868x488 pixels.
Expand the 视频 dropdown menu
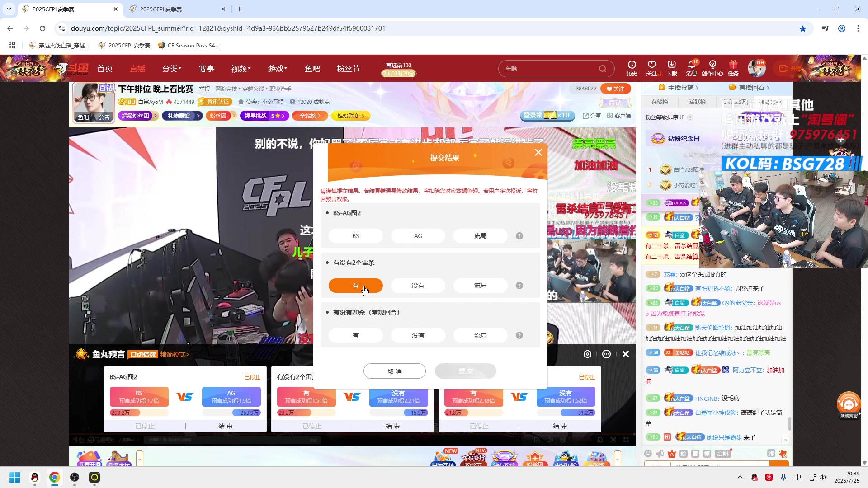coord(241,69)
